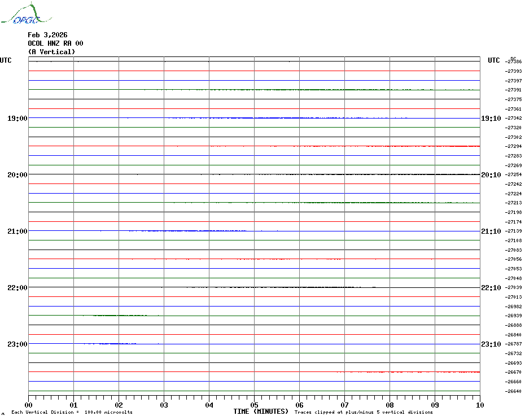
Task: Click the 20:00 time label on the left axis
Action: point(17,175)
